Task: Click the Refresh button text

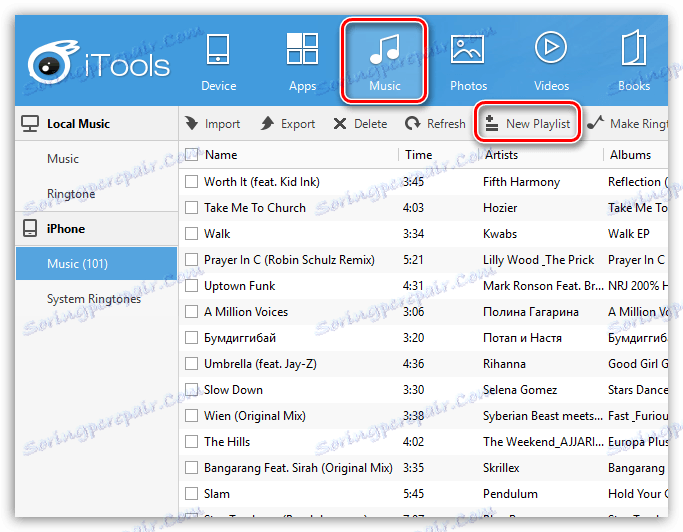Action: (446, 124)
